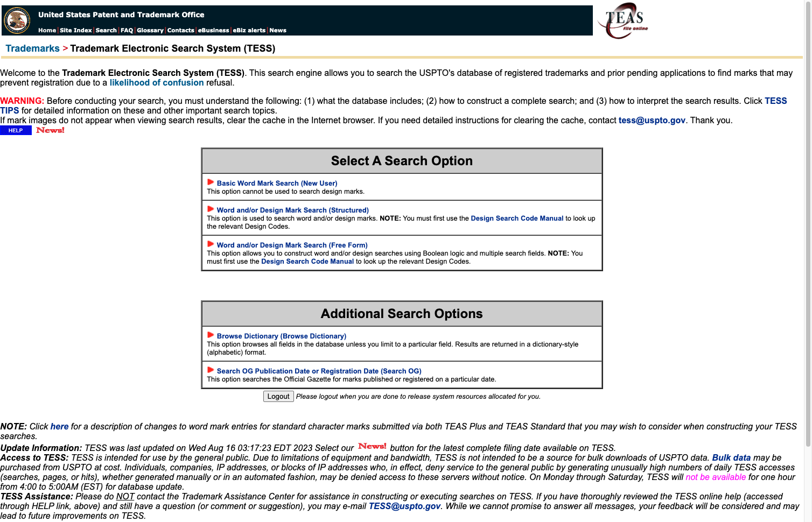Click red arrow beside Basic Word Mark Search
Screen dimensions: 812x522
211,182
